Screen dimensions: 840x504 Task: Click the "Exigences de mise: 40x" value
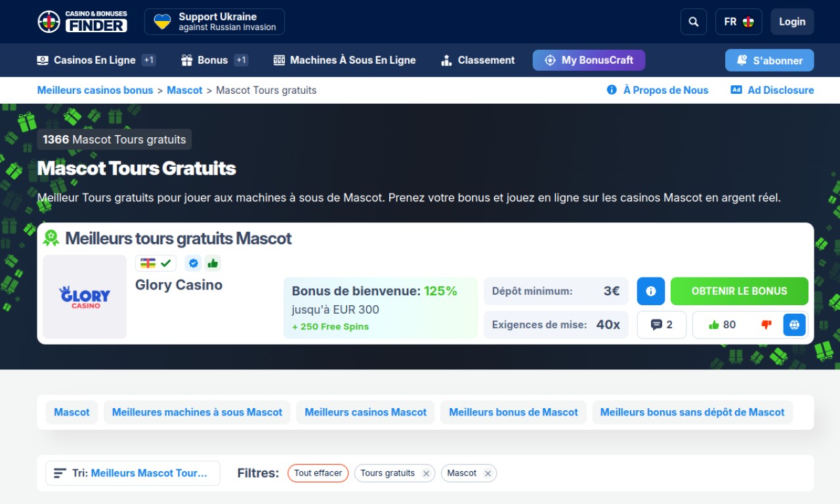point(556,325)
